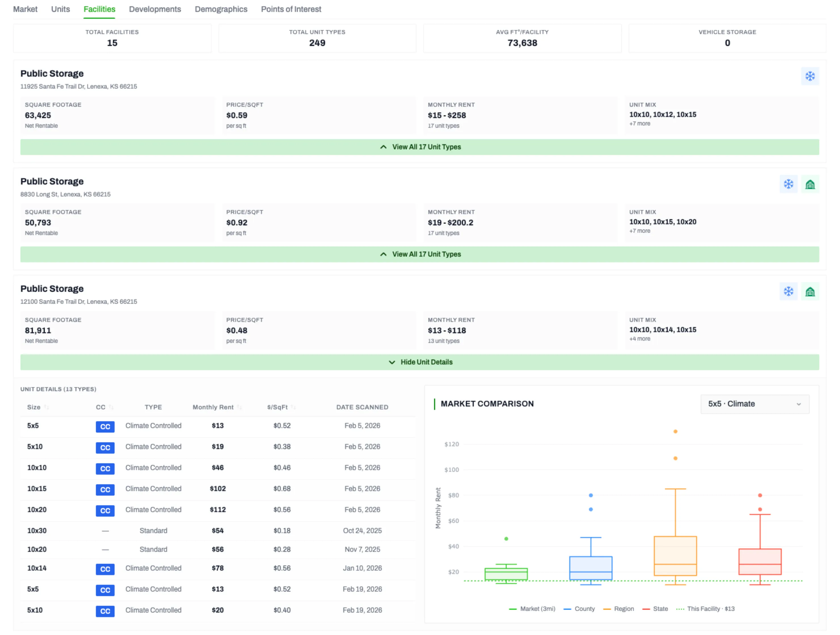Click '+4 more' under 12100 Santa Fe unit mix
The image size is (840, 635).
tap(639, 339)
